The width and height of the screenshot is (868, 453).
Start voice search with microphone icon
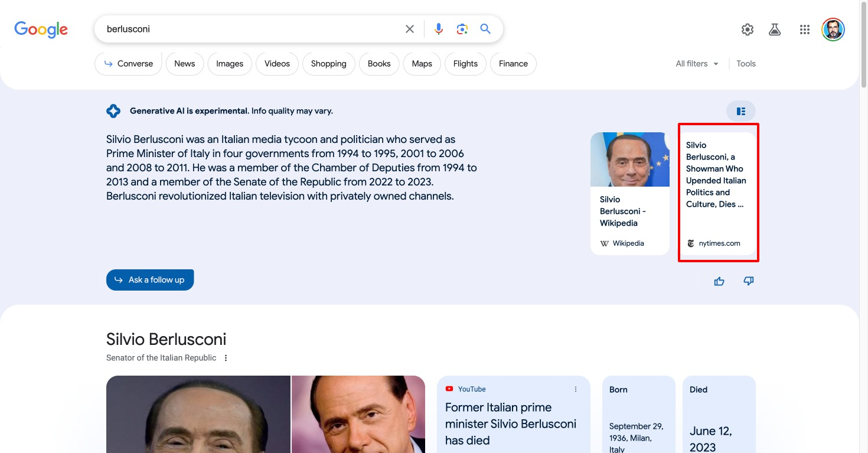438,29
